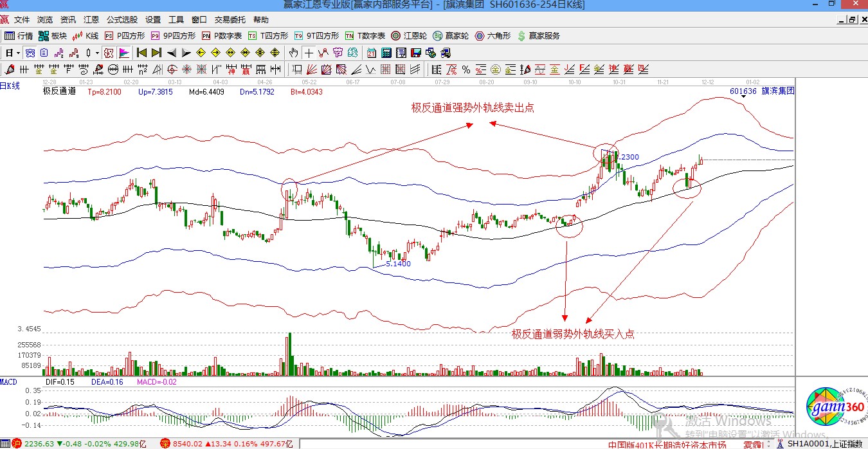Jump to first bar with skip-back arrow
This screenshot has height=449, width=868.
[x=141, y=53]
